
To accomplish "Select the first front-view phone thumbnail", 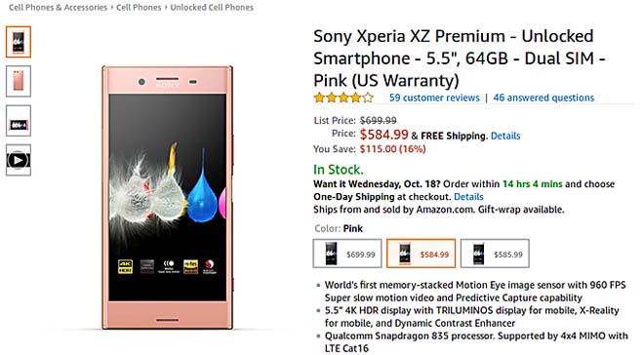I will pyautogui.click(x=19, y=42).
